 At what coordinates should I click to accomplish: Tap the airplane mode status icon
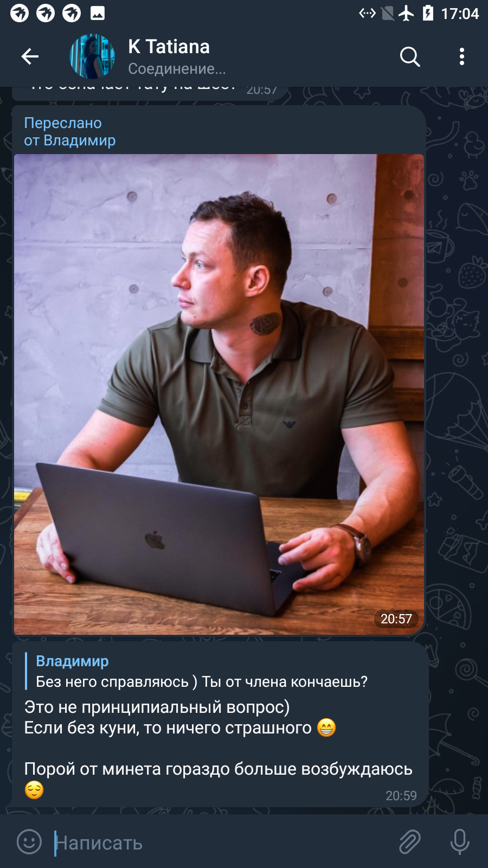click(406, 13)
